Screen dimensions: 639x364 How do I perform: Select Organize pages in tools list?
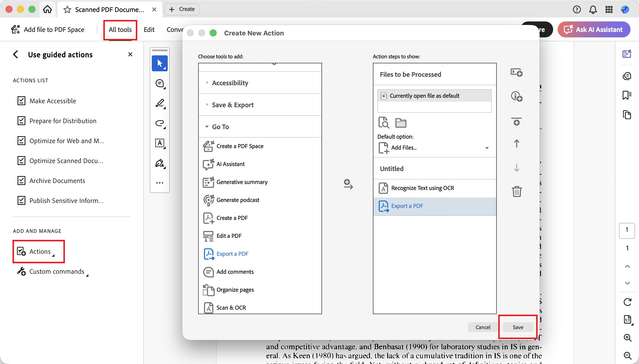pos(260,290)
